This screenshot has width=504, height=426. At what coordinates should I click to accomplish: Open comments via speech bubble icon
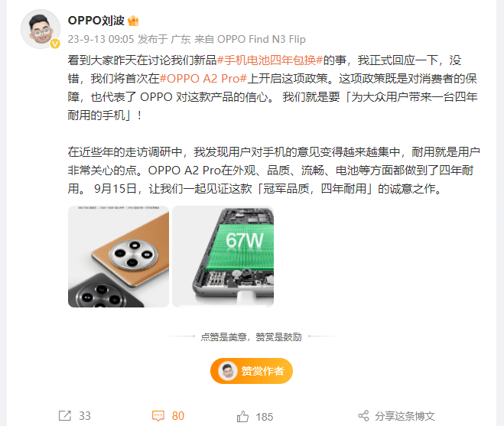click(x=158, y=416)
